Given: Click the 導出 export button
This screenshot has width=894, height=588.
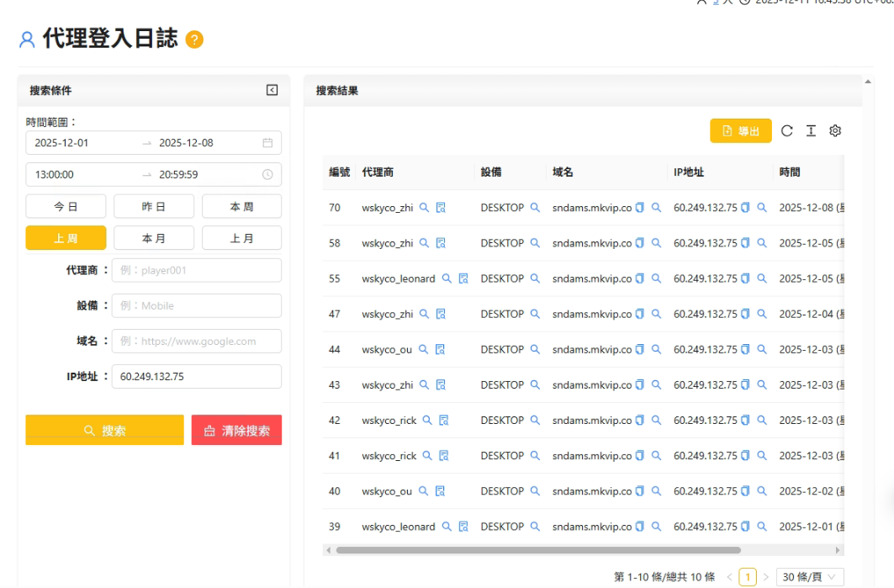Looking at the screenshot, I should [x=740, y=131].
